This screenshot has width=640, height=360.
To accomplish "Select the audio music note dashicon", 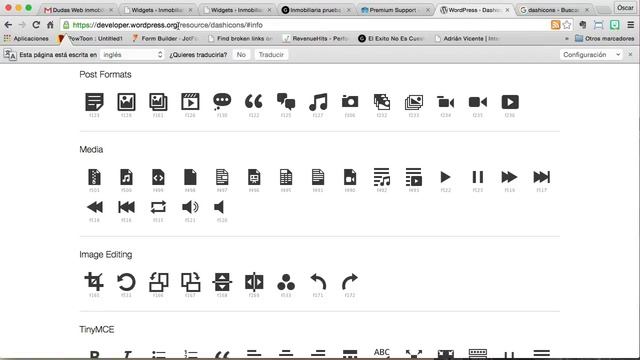I will 318,102.
